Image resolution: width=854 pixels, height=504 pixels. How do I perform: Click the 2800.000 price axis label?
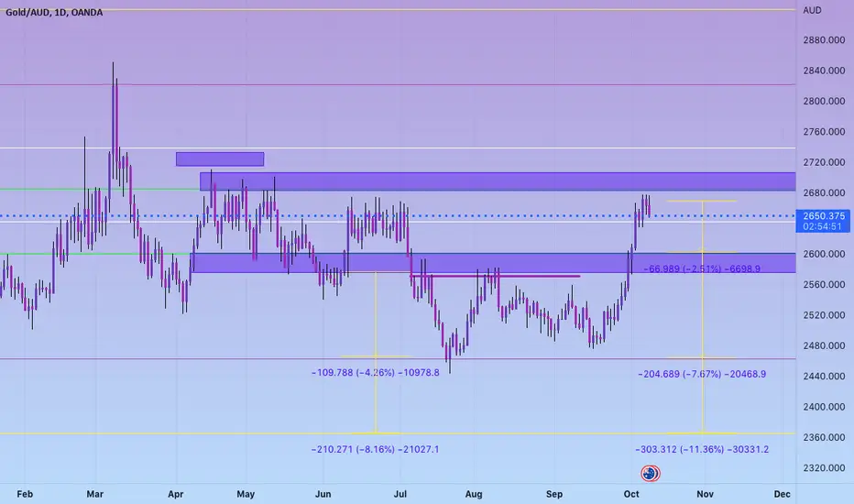tap(824, 101)
